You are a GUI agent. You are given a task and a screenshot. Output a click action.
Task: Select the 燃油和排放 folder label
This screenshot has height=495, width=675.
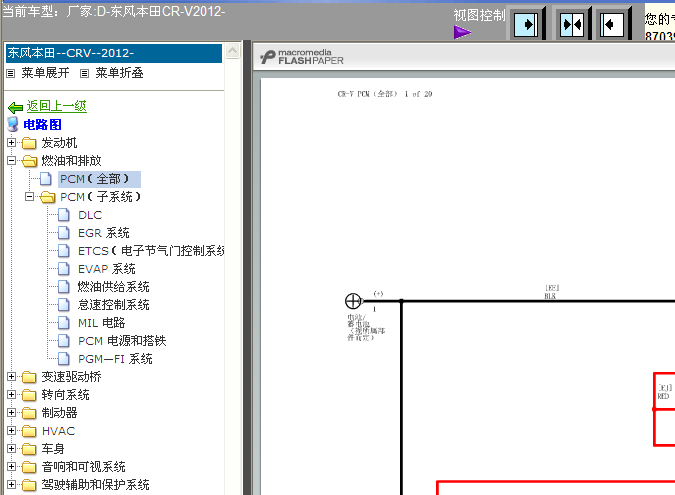[71, 161]
